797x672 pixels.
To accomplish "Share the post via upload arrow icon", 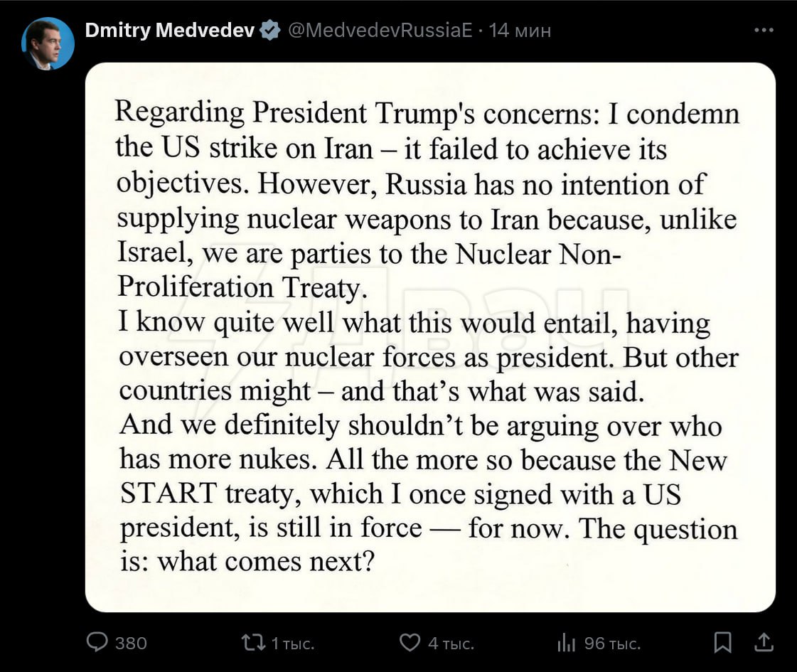I will click(x=764, y=642).
